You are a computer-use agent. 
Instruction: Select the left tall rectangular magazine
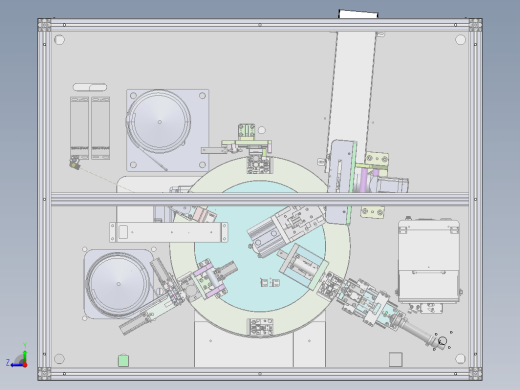(x=79, y=128)
